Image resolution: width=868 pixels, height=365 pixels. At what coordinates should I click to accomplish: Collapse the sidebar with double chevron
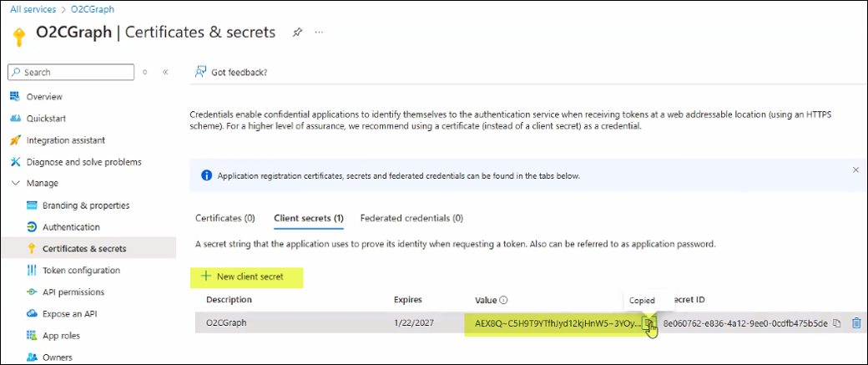(x=165, y=72)
